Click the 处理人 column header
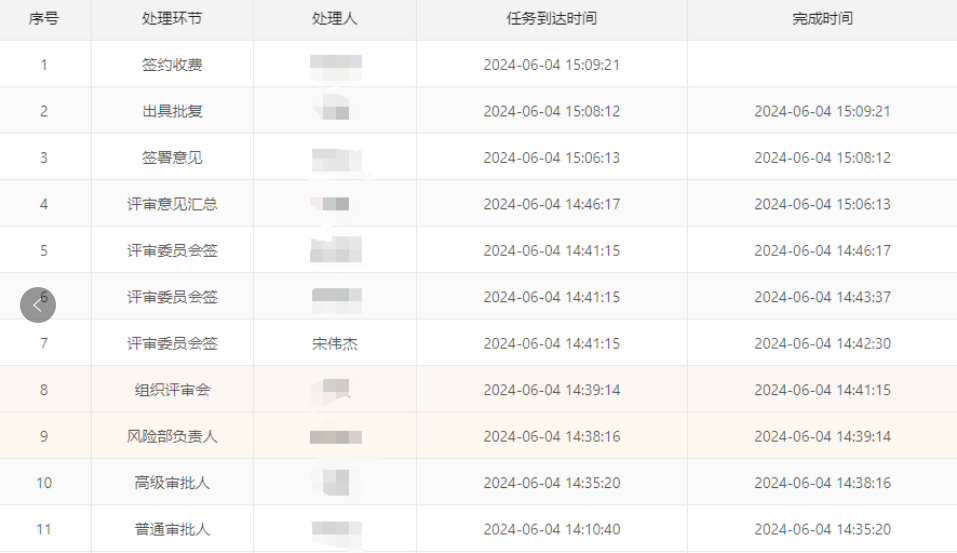Image resolution: width=957 pixels, height=553 pixels. click(334, 19)
